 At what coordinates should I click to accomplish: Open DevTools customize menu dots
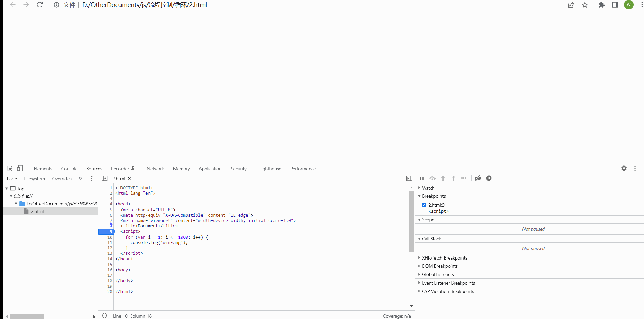pos(635,168)
